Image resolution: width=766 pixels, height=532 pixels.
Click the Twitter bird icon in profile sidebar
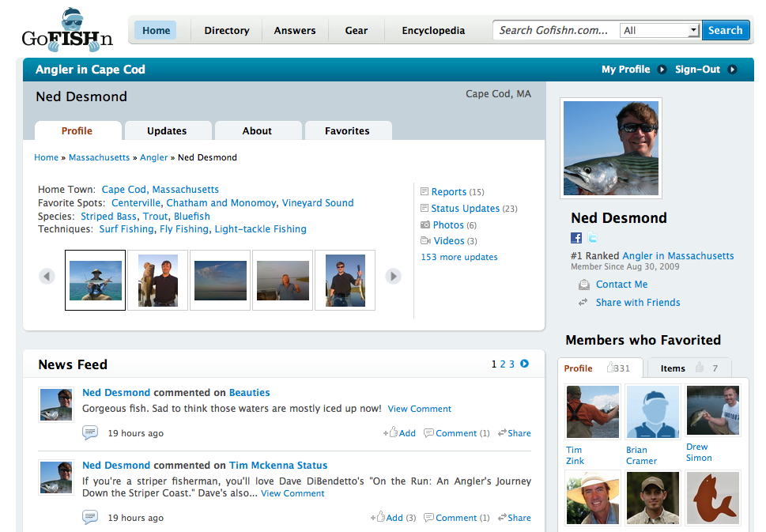point(592,238)
